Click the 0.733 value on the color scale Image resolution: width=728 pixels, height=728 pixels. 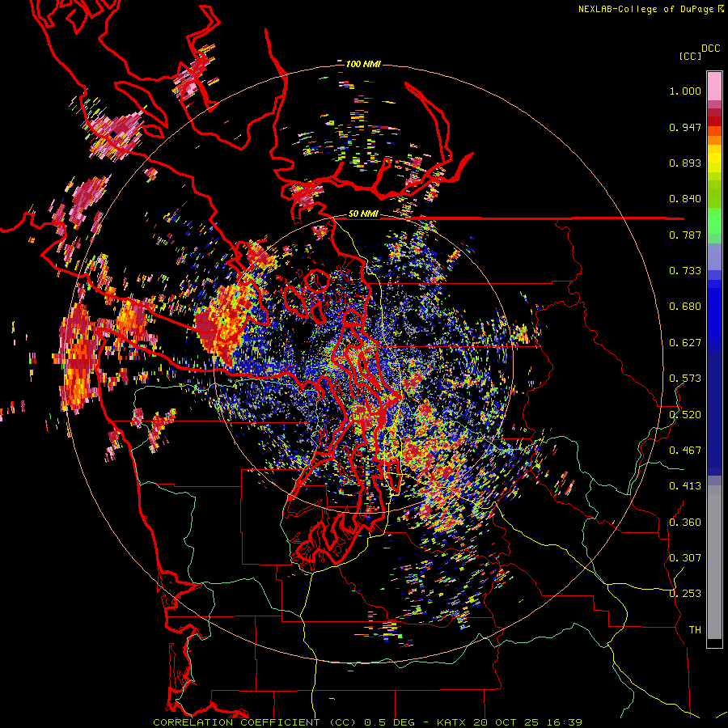tap(685, 271)
